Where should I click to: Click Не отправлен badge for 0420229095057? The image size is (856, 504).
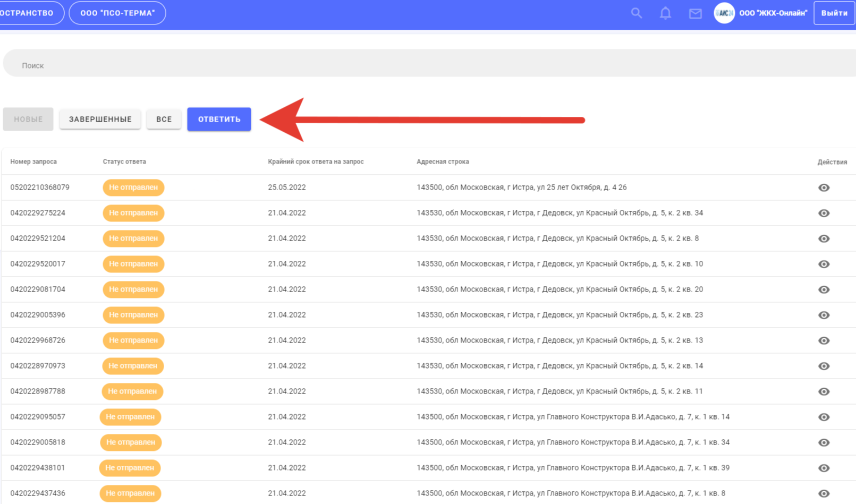coord(130,417)
